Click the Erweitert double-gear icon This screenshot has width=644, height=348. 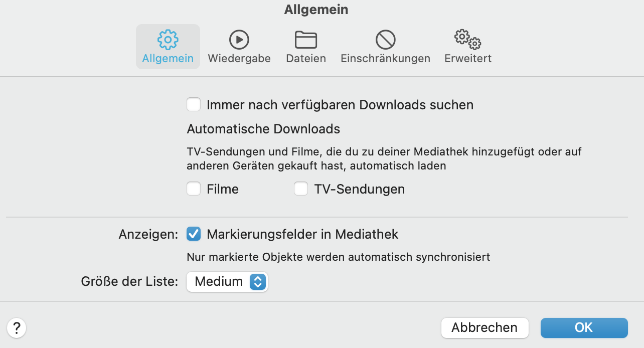click(467, 40)
